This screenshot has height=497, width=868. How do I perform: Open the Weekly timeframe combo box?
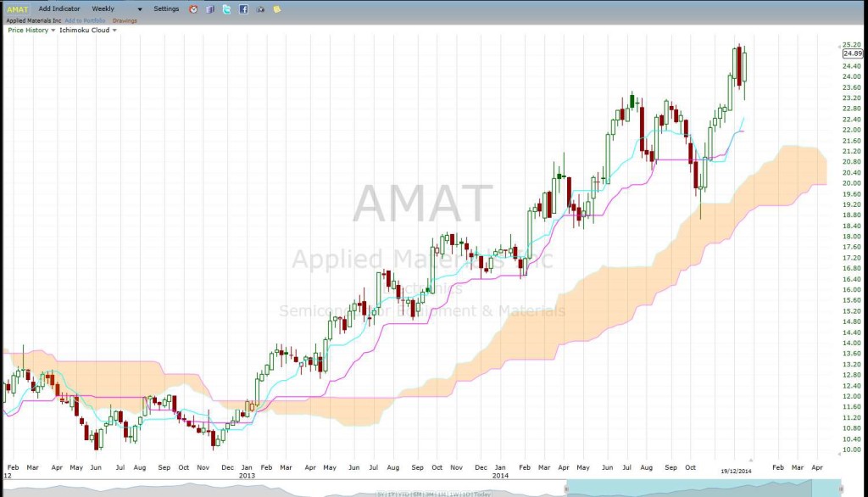(117, 8)
